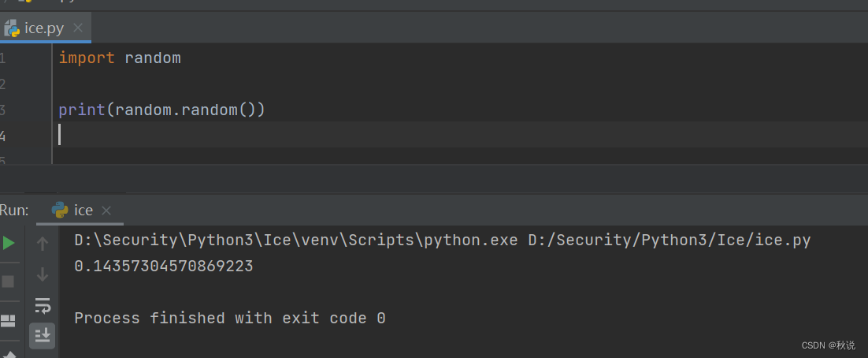Click 'random' module name on line 1
868x358 pixels.
pyautogui.click(x=153, y=58)
